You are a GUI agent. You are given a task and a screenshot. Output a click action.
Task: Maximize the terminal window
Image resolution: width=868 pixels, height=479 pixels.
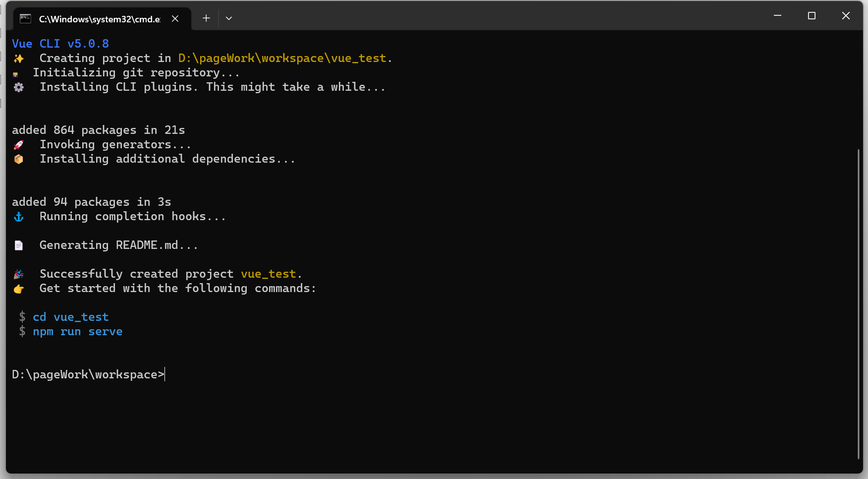[812, 16]
